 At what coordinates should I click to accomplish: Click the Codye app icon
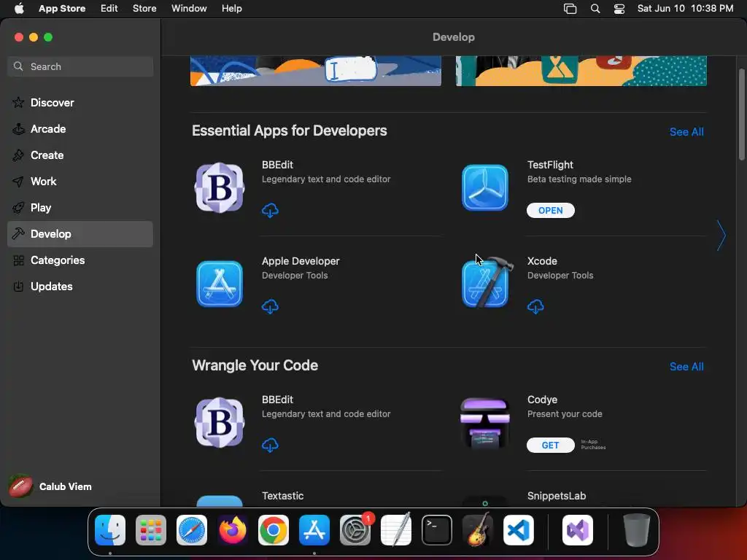coord(485,424)
